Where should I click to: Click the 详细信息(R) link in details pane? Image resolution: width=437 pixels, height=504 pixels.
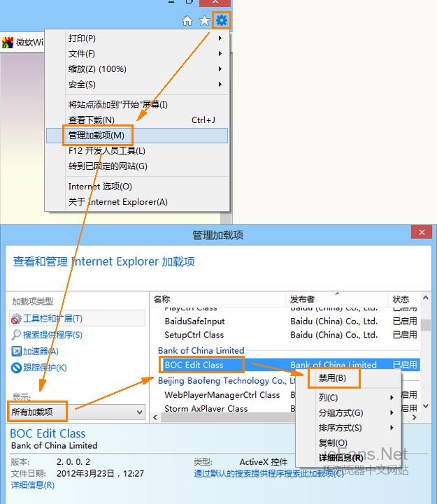[x=32, y=485]
